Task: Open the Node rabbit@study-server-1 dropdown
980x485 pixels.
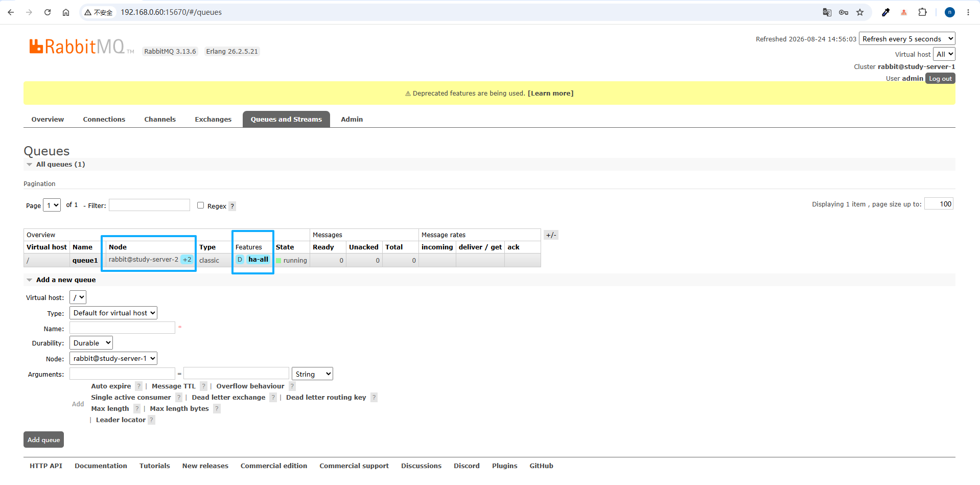Action: pyautogui.click(x=113, y=358)
